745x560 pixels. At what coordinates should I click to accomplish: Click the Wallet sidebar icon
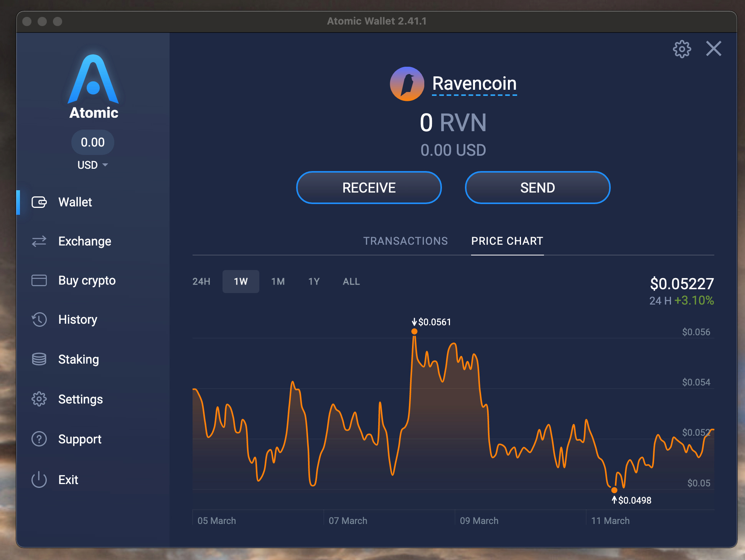click(39, 202)
